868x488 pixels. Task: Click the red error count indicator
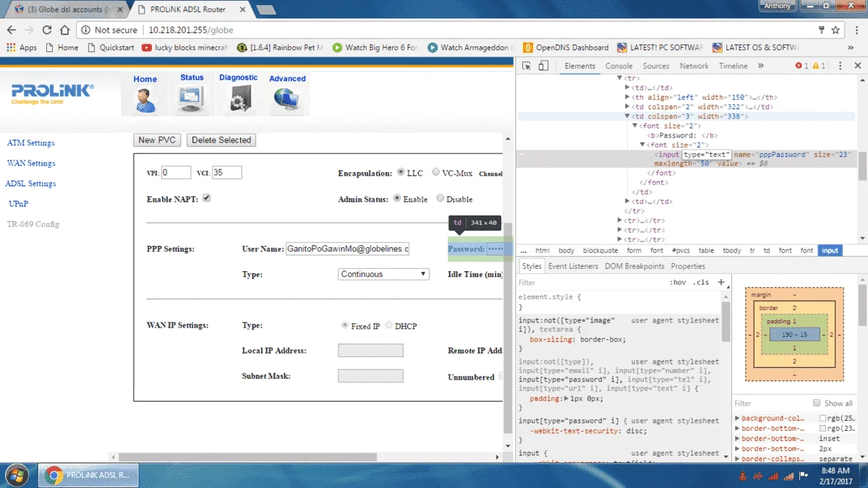click(x=802, y=66)
